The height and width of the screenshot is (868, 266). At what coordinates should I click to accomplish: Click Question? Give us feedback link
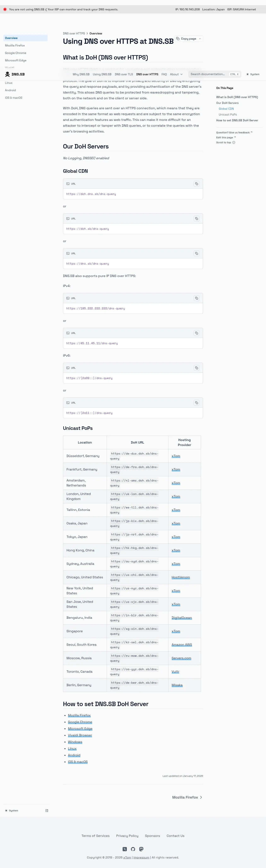[x=234, y=133]
